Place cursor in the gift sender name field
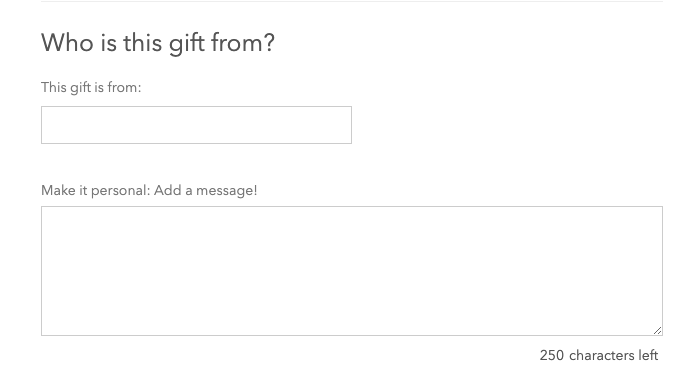 click(x=196, y=125)
